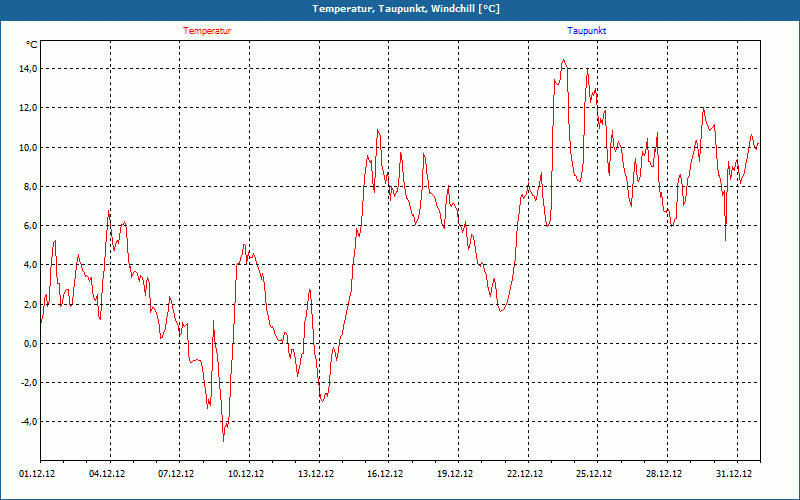Click the chart title Temperatur, Taupunkt, Windchill
Image resolution: width=800 pixels, height=500 pixels.
click(406, 9)
